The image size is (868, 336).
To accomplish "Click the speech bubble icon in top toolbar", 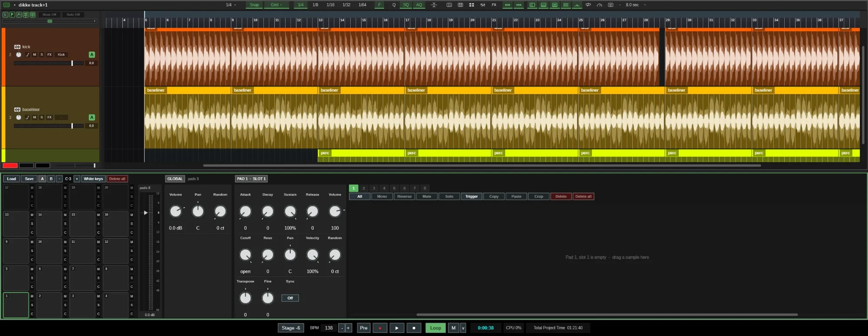I will (x=588, y=5).
